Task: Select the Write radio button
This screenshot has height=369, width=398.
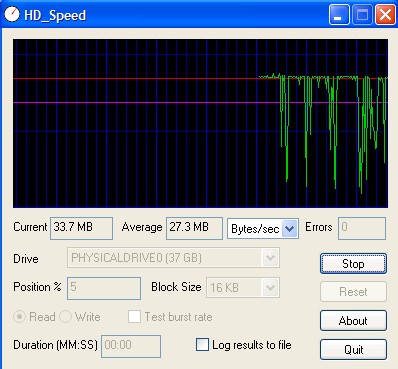Action: tap(65, 317)
